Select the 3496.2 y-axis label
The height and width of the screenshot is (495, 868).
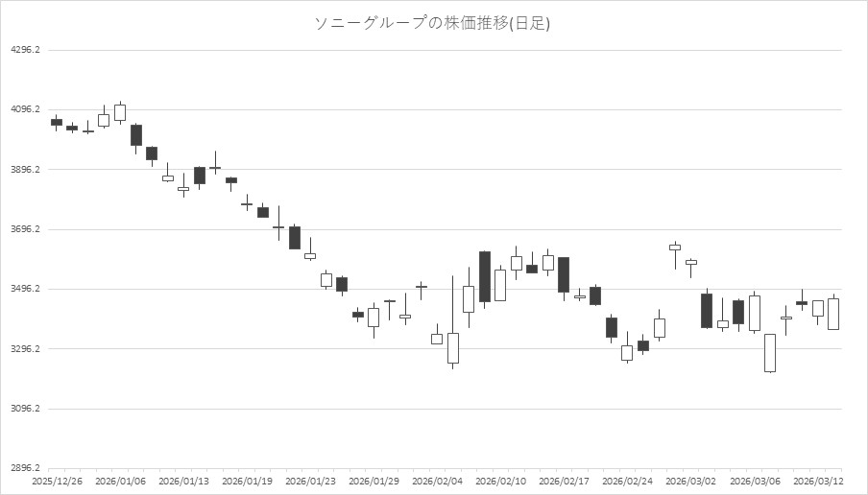(x=24, y=289)
